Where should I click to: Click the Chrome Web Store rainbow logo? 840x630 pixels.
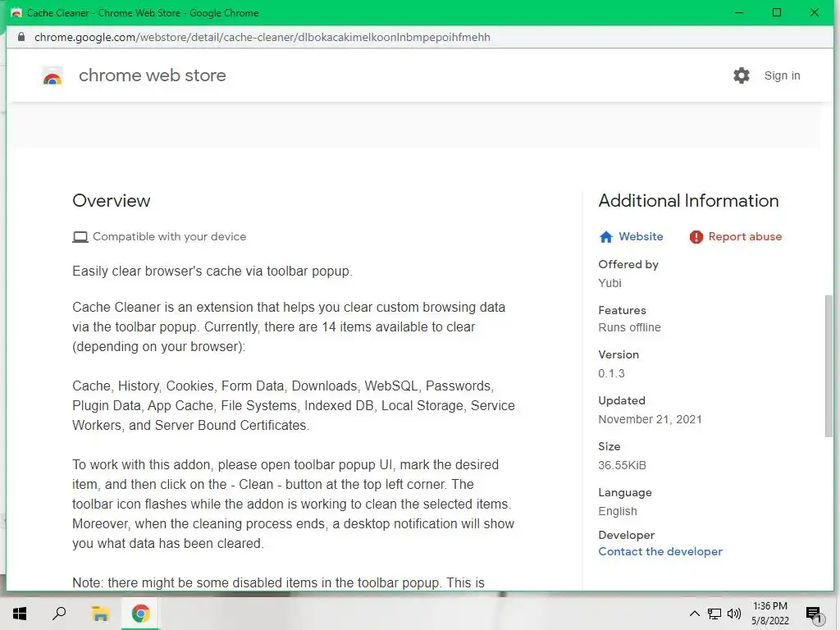pos(52,76)
